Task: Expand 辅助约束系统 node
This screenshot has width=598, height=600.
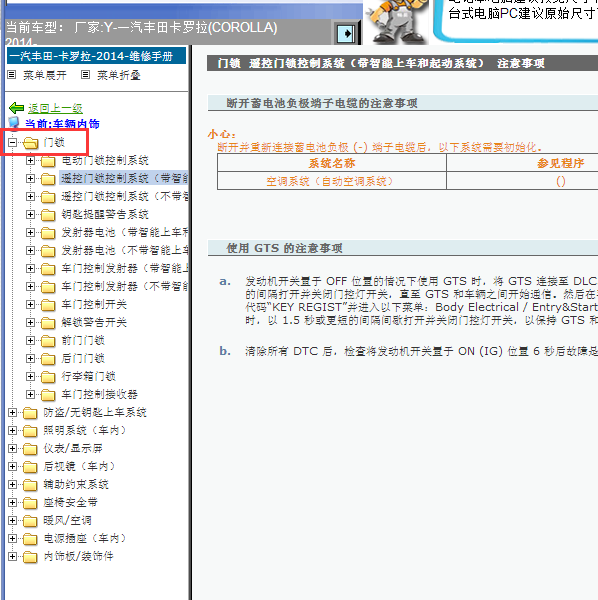Action: coord(13,484)
